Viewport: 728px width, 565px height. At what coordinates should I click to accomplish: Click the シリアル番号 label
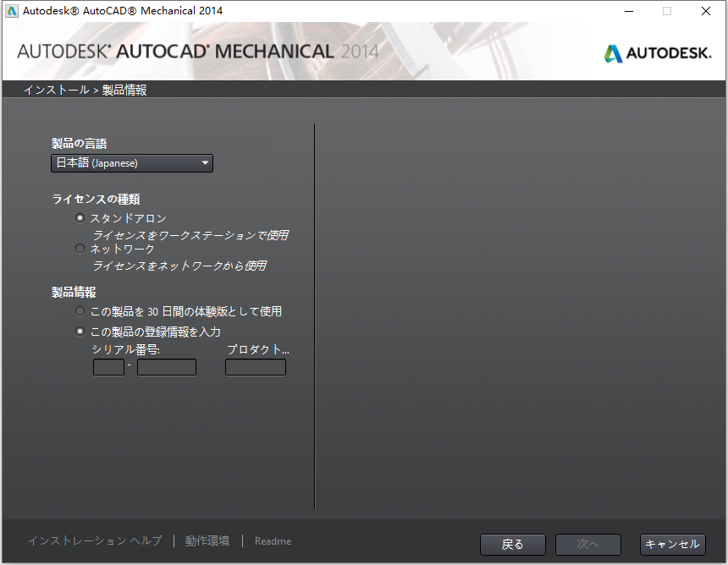[x=126, y=349]
